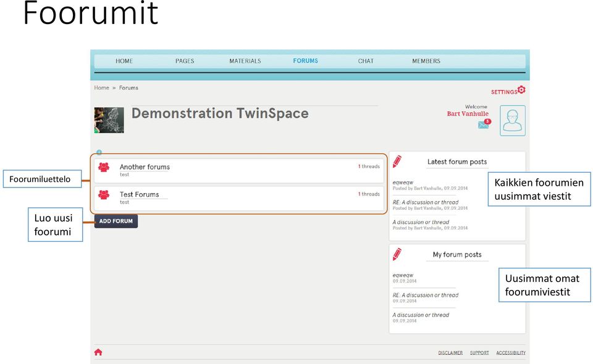Open the mail inbox envelope icon
The image size is (593, 364).
pos(483,125)
